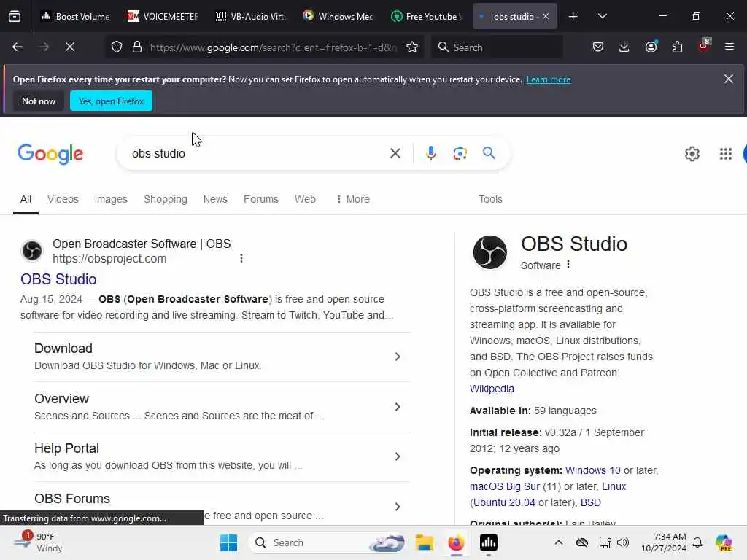Click the site padlock icon
Screen dimensions: 747x560
(137, 47)
